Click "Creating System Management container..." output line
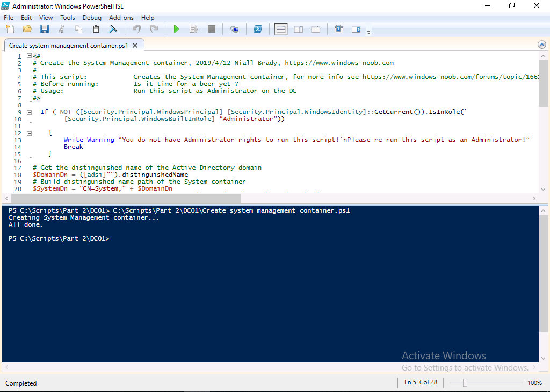Image resolution: width=550 pixels, height=392 pixels. coord(84,217)
